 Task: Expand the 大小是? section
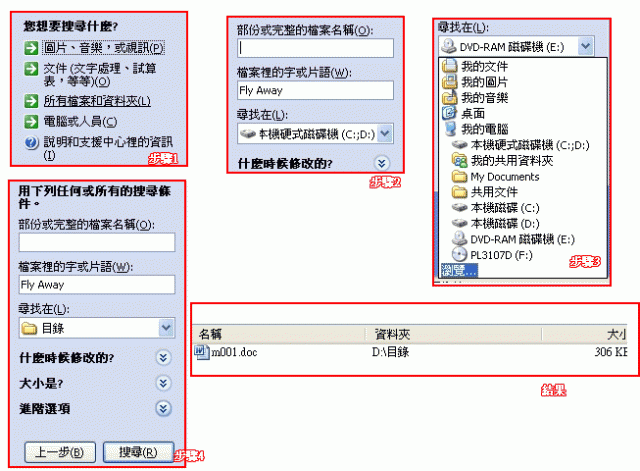click(163, 383)
